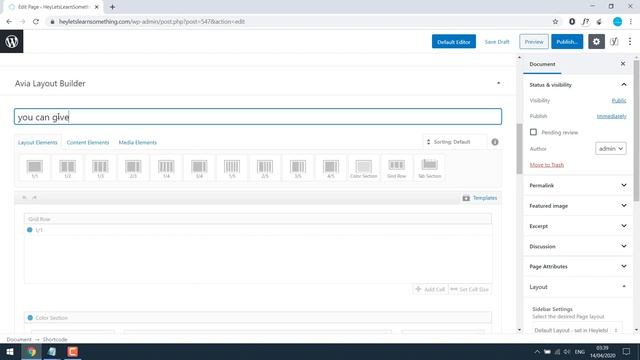Image resolution: width=640 pixels, height=360 pixels.
Task: Open the WordPress logo menu
Action: click(x=11, y=41)
